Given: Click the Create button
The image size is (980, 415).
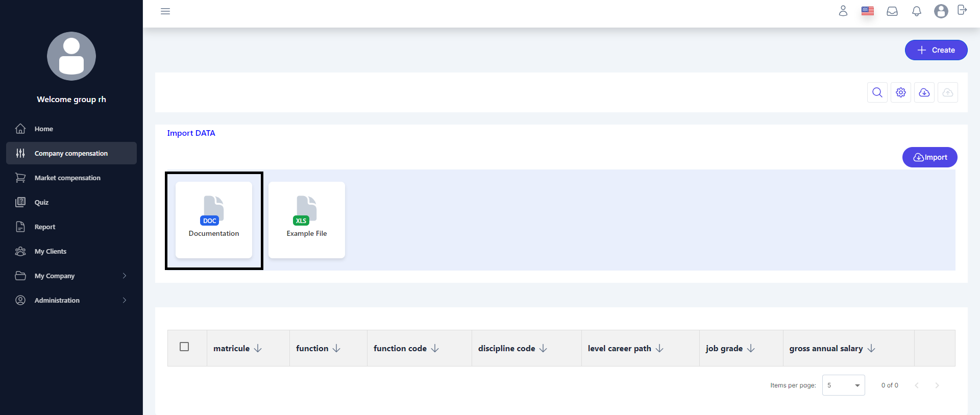Looking at the screenshot, I should coord(936,50).
